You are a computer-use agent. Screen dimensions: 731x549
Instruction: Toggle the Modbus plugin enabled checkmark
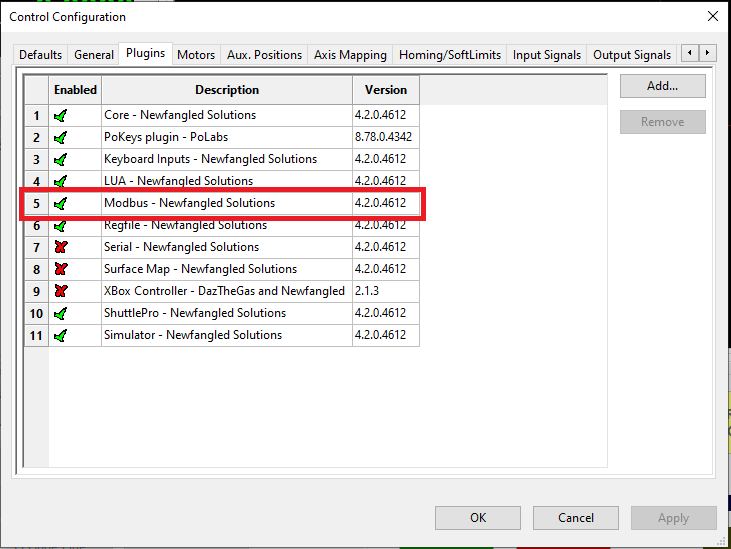click(x=61, y=204)
